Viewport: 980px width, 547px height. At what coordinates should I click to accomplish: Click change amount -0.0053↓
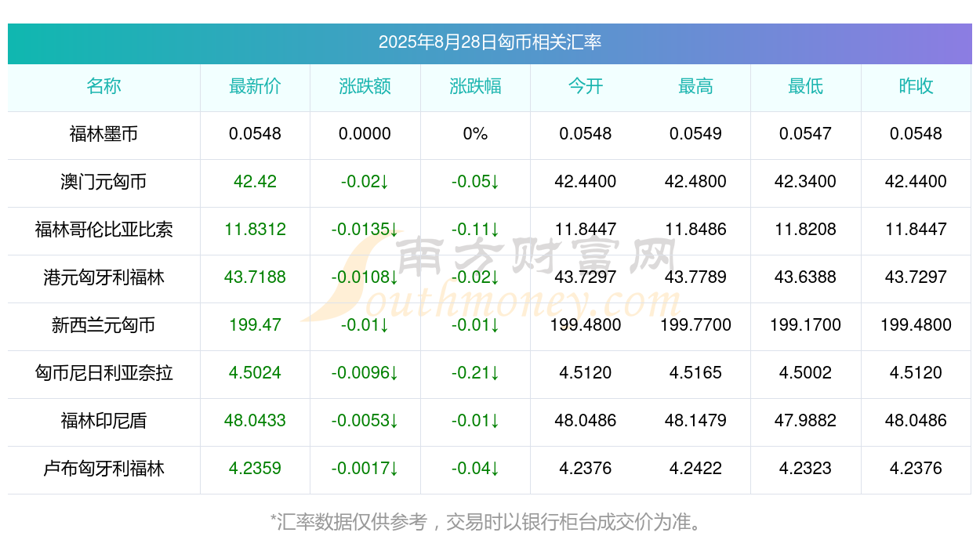point(365,421)
